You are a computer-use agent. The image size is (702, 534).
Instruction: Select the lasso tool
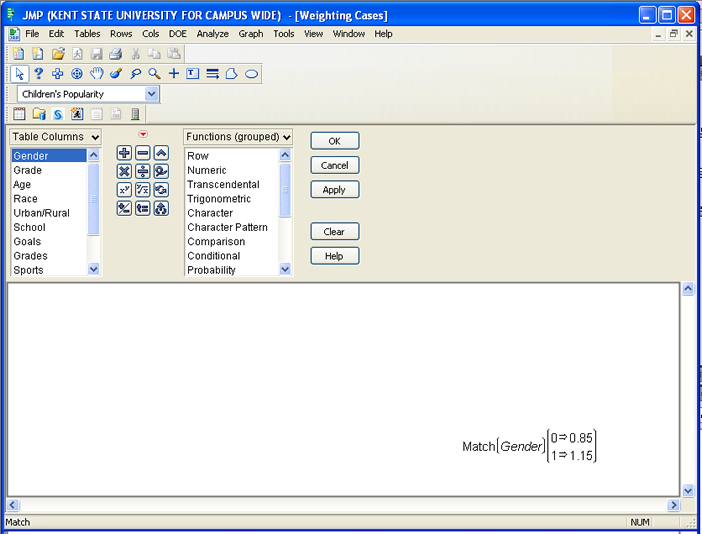tap(135, 73)
